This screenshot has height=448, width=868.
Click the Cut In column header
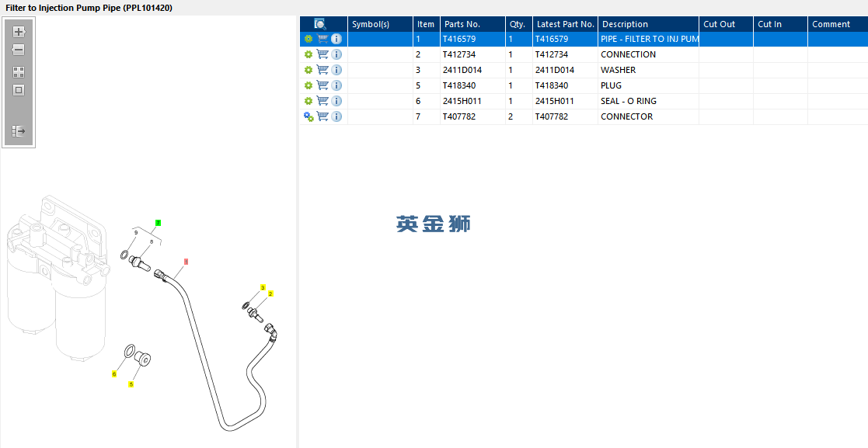pos(780,24)
